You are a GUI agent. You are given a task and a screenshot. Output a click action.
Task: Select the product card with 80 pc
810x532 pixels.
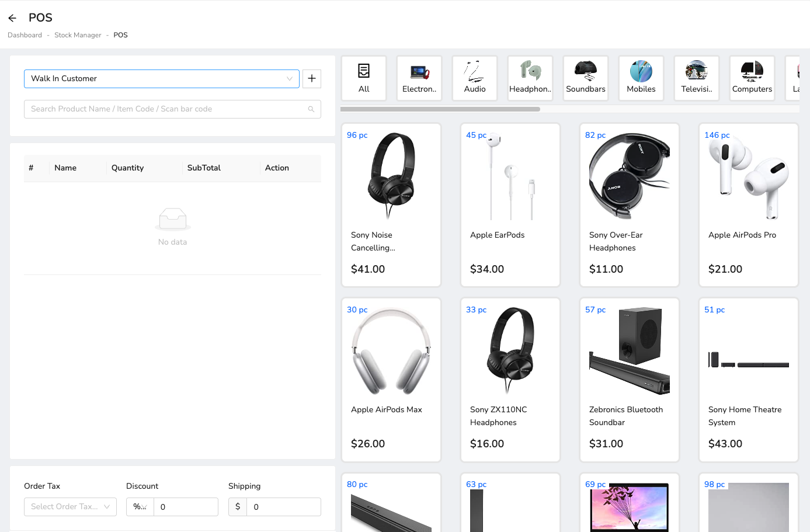point(391,503)
